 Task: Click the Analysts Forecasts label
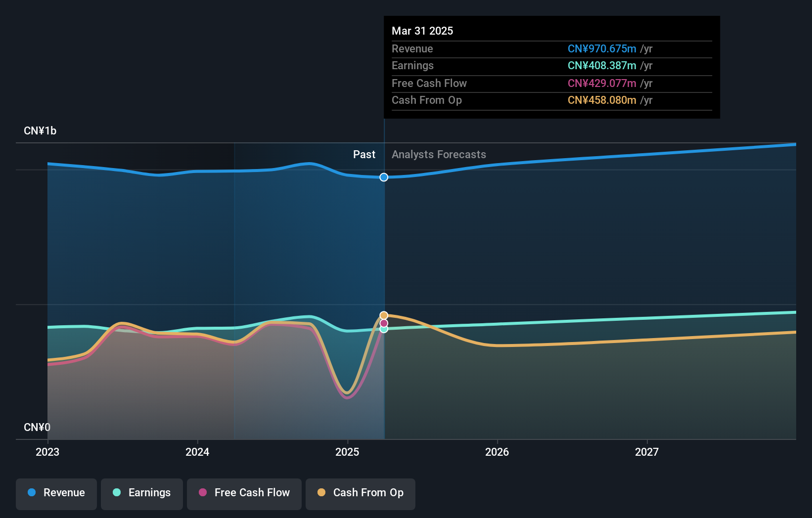(x=439, y=155)
